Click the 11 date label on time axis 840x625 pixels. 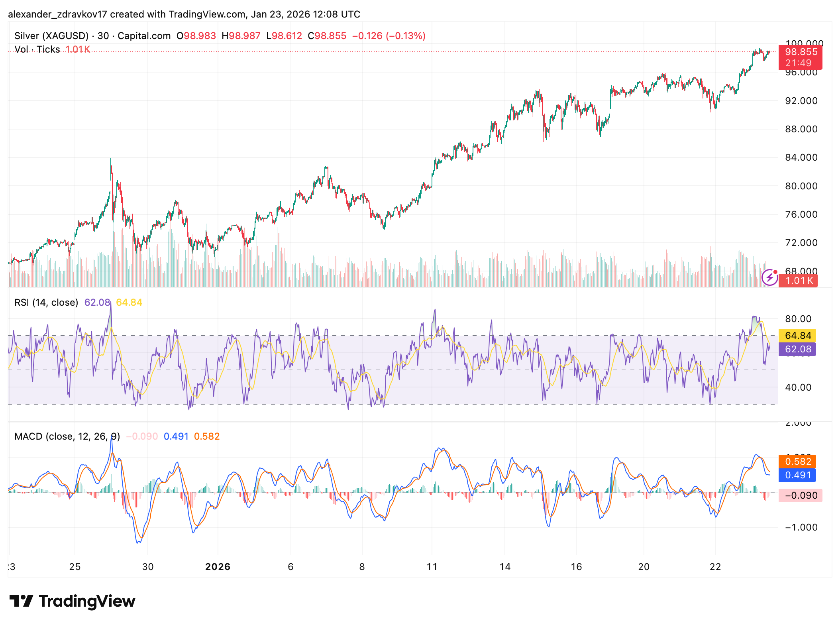click(x=432, y=567)
